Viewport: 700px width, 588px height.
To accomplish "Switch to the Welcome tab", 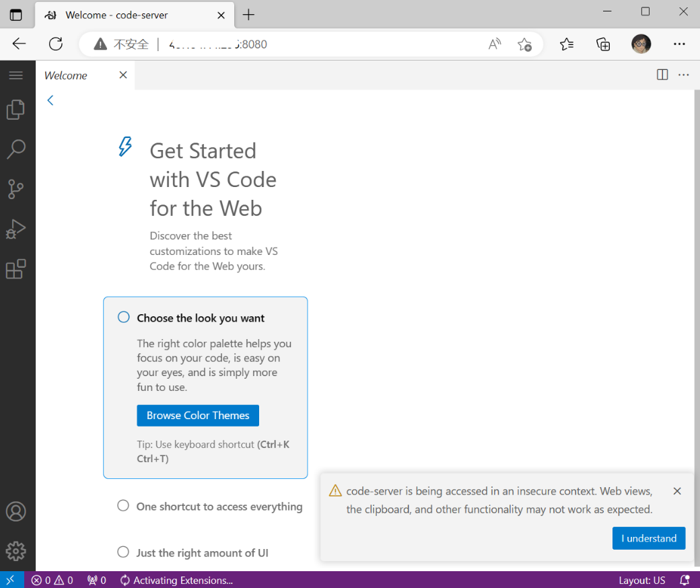I will coord(65,75).
